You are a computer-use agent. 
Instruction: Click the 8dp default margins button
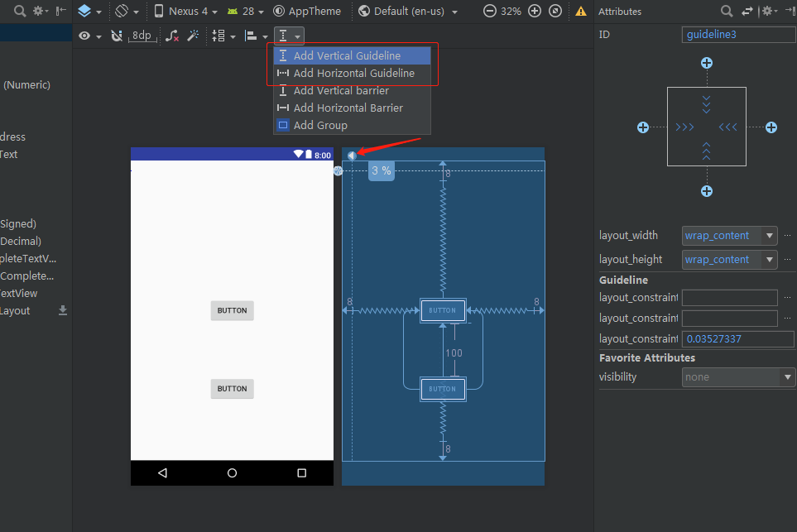click(142, 36)
